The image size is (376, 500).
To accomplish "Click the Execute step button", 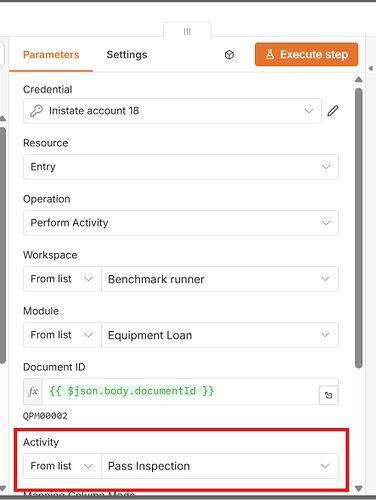I will pyautogui.click(x=306, y=54).
